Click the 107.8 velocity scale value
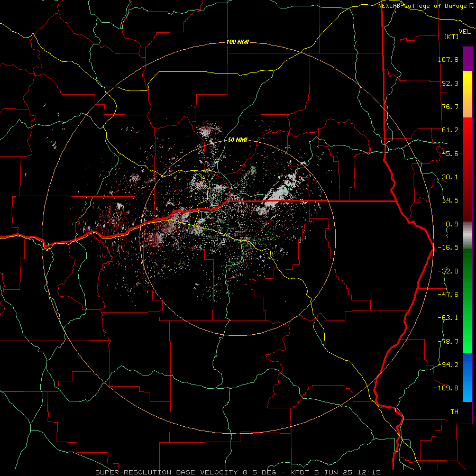 pyautogui.click(x=448, y=59)
